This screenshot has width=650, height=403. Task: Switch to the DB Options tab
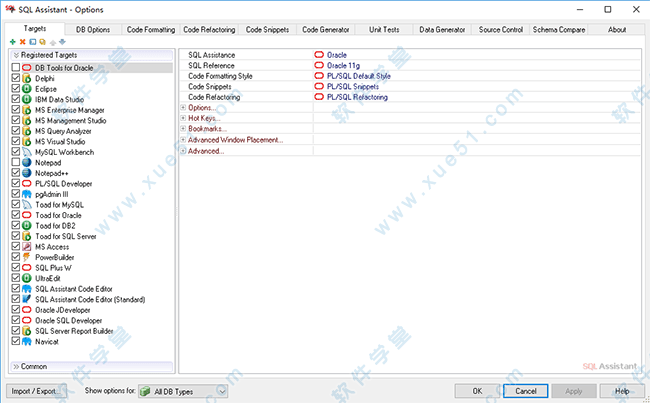[93, 30]
